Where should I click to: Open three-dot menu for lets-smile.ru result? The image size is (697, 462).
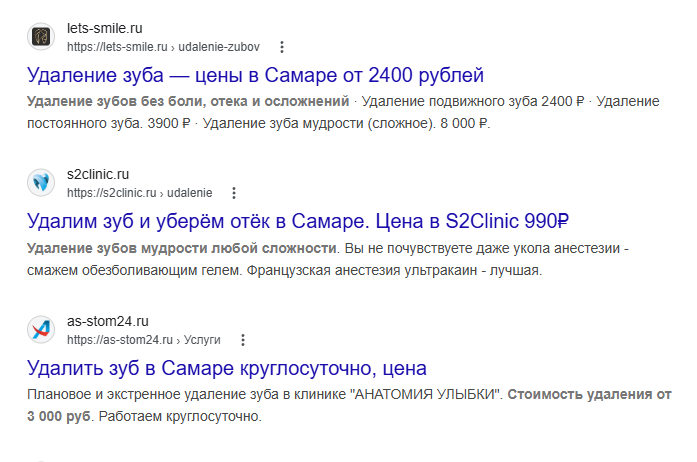click(282, 47)
